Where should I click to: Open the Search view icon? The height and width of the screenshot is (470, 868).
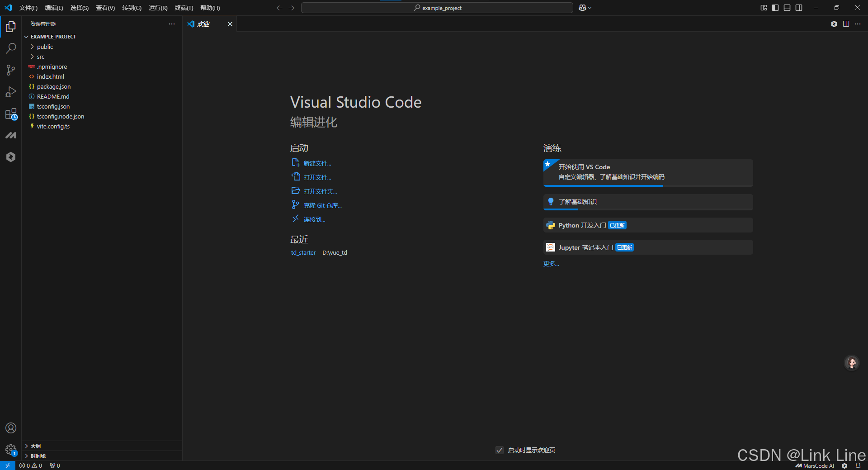11,48
